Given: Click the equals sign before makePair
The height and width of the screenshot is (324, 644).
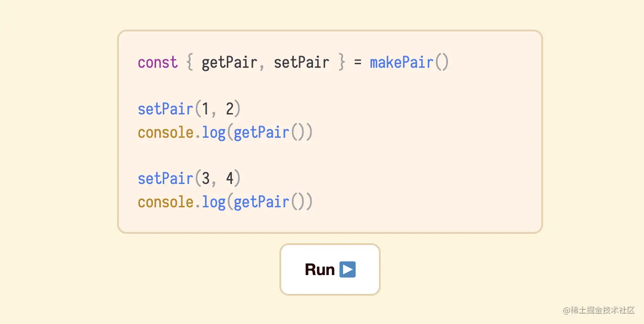Looking at the screenshot, I should 357,62.
